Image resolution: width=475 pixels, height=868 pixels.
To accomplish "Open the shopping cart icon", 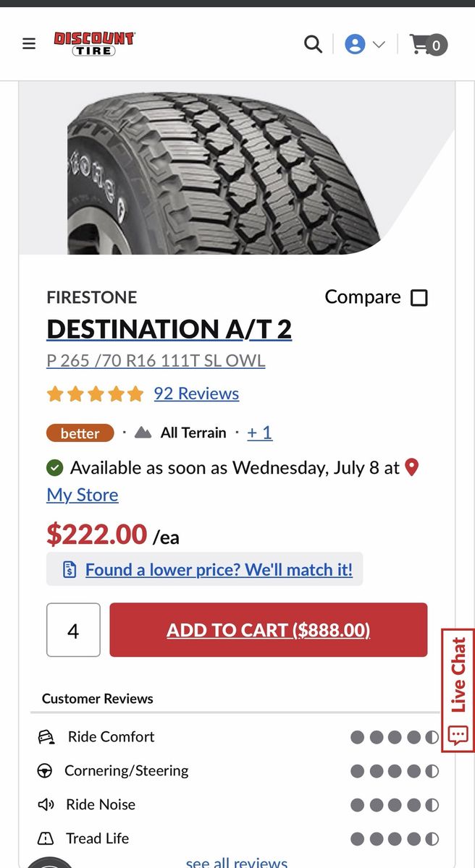I will (x=429, y=45).
